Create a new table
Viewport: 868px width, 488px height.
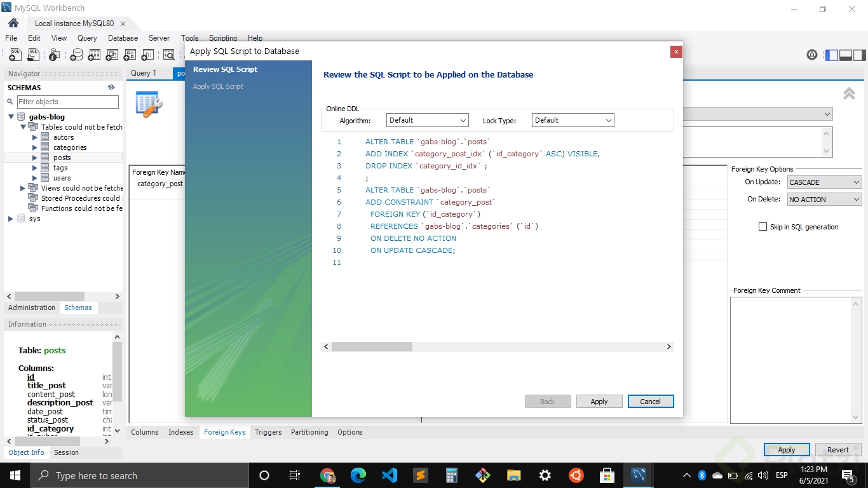tap(93, 55)
